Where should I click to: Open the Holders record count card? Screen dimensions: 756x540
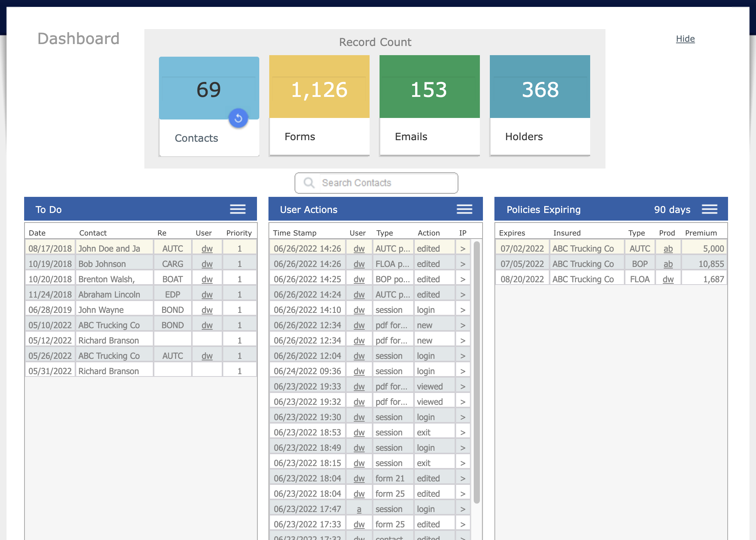(x=540, y=105)
